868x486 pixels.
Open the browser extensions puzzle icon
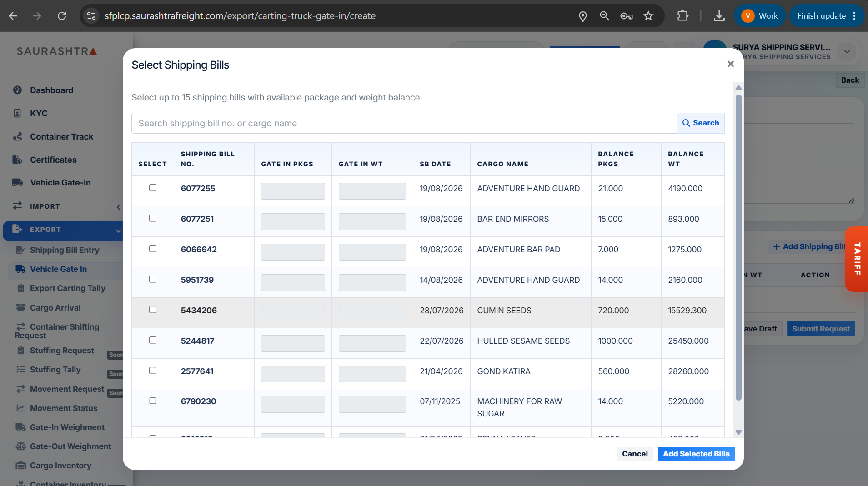682,16
